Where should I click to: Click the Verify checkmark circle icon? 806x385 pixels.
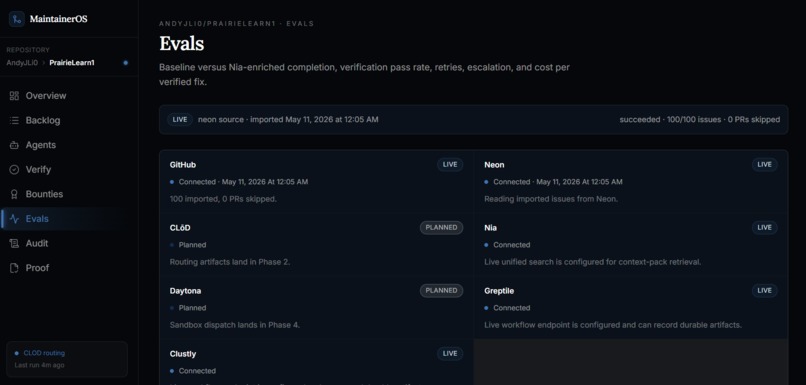tap(14, 170)
